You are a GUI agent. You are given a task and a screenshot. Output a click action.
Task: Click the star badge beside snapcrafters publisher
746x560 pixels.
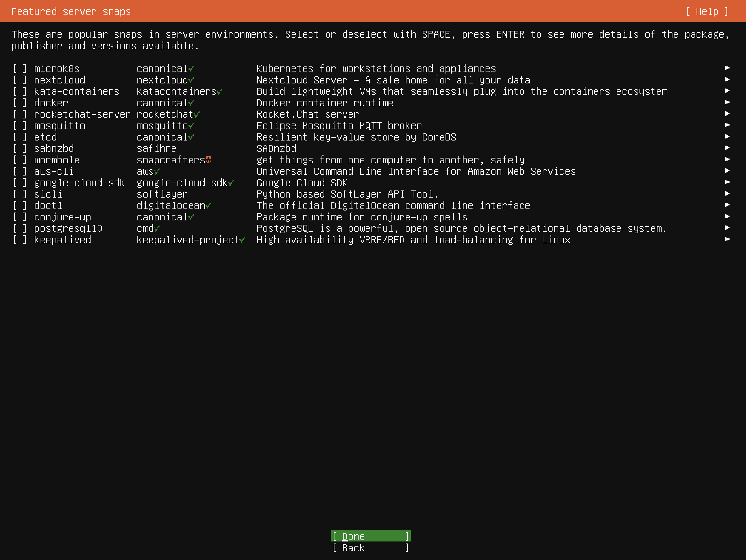coord(208,160)
